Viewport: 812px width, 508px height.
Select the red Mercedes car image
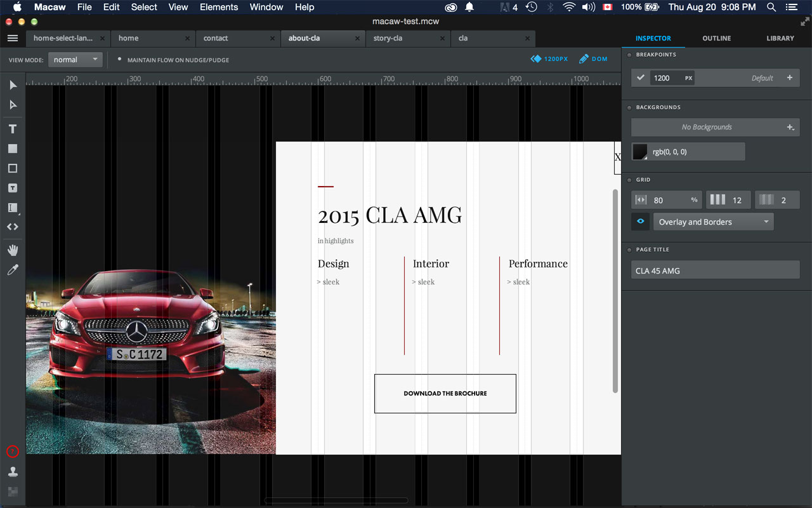pyautogui.click(x=151, y=362)
